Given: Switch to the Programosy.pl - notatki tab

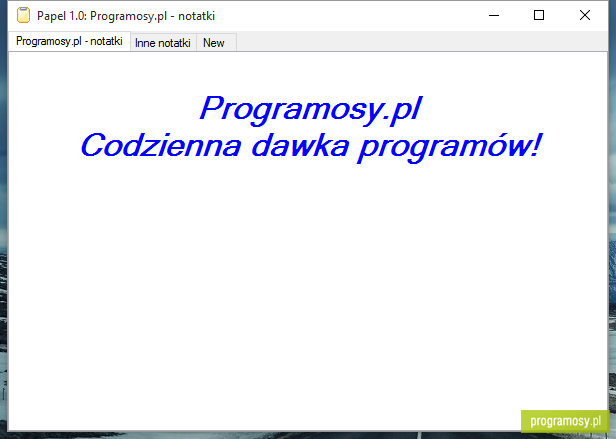Looking at the screenshot, I should coord(69,41).
